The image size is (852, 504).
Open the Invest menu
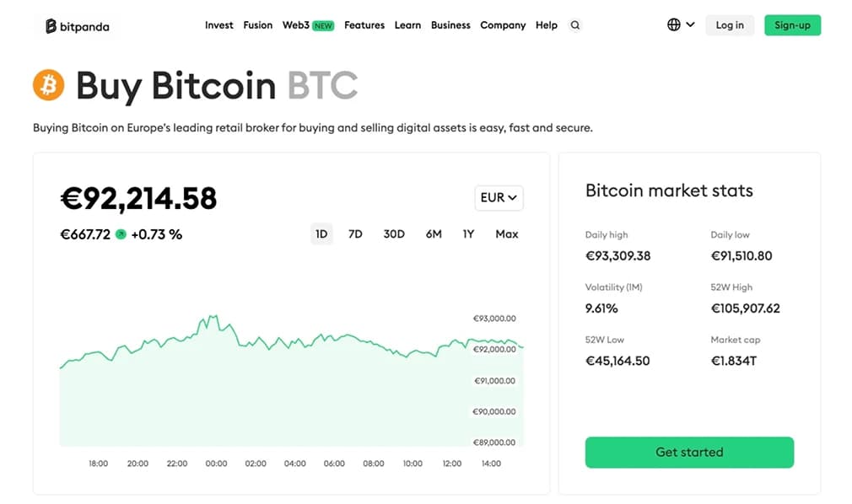point(218,25)
